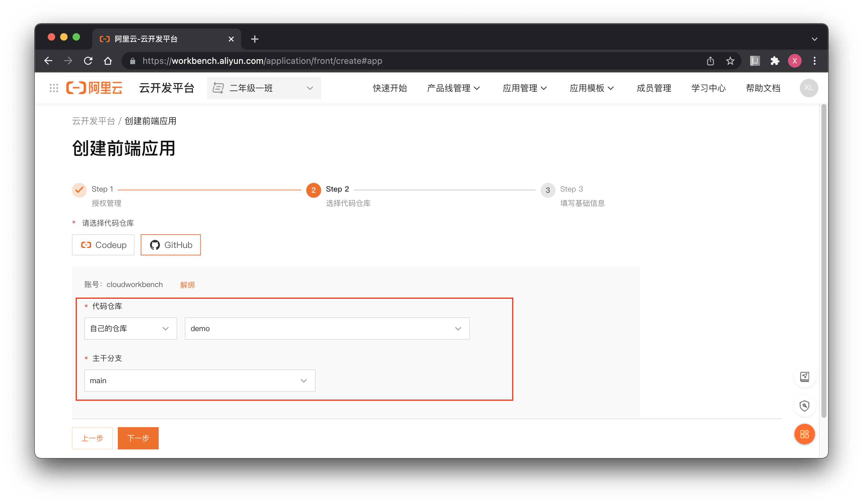Click the share page icon in address bar
The width and height of the screenshot is (863, 504).
710,61
